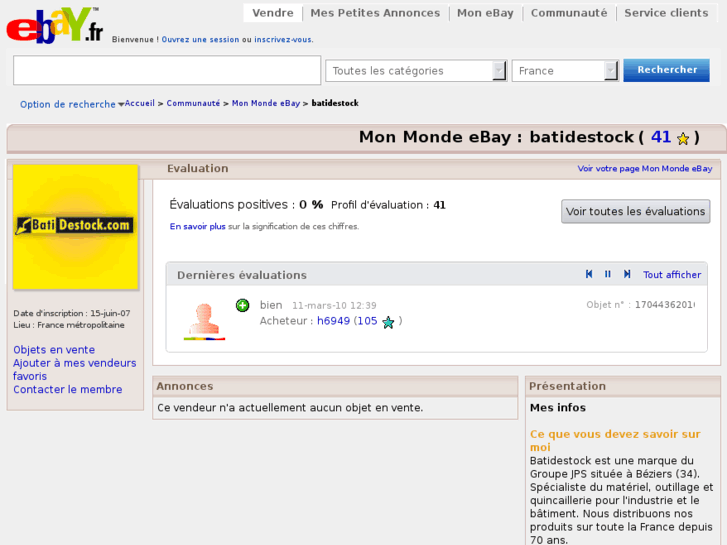Click the BatiDestock.com profile image

click(76, 227)
